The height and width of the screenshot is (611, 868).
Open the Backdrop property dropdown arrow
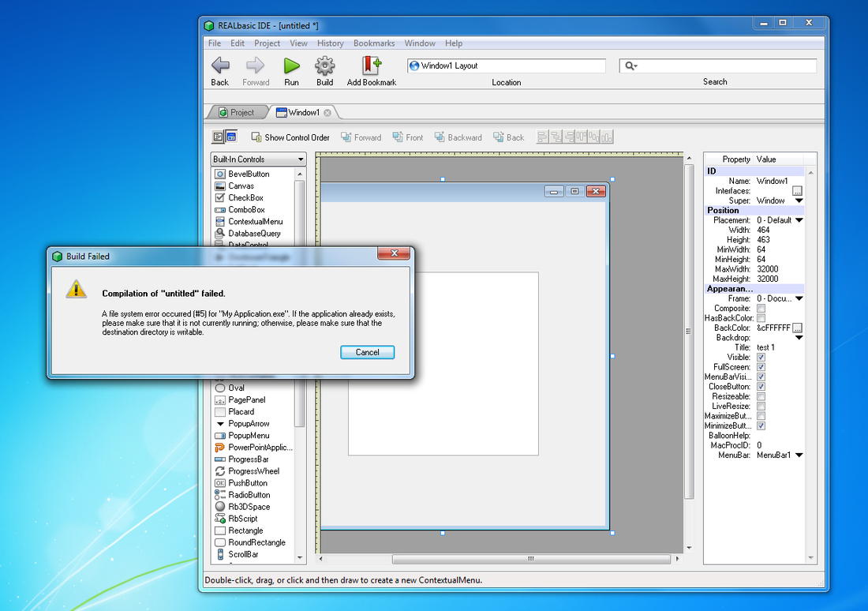[799, 337]
